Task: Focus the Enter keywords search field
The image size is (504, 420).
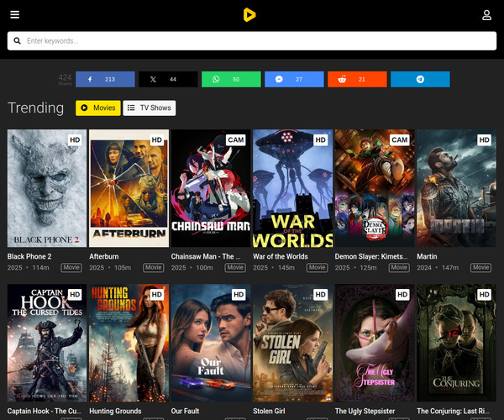Action: (x=252, y=41)
